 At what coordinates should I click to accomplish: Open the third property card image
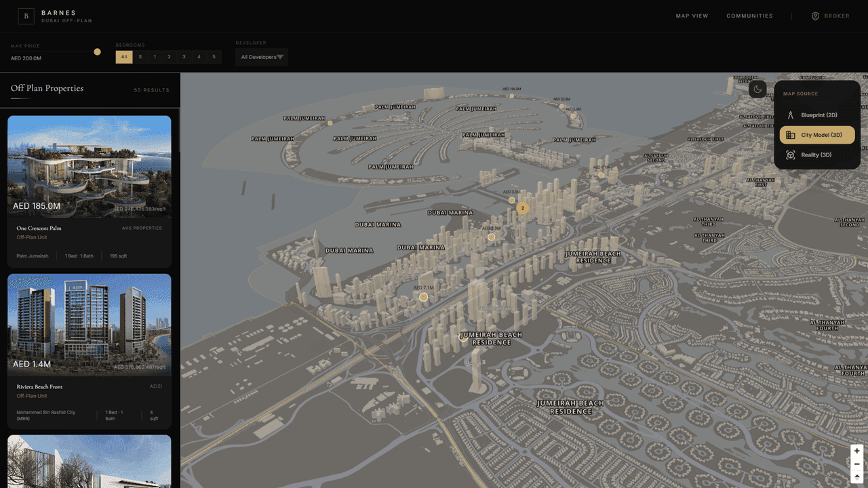coord(90,461)
